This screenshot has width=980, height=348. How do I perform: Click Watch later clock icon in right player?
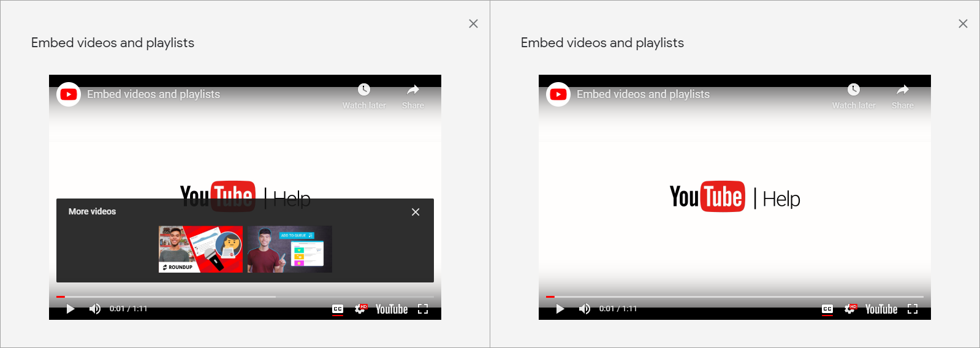[854, 89]
